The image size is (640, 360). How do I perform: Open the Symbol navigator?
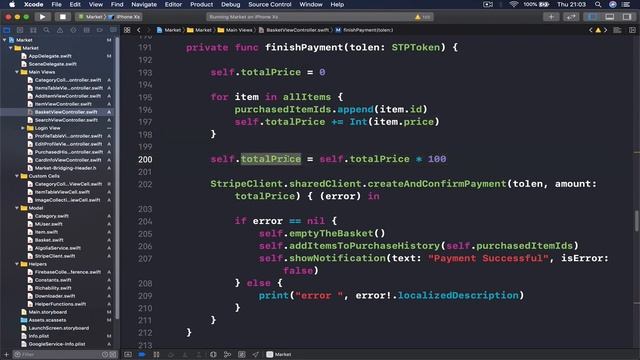click(33, 30)
